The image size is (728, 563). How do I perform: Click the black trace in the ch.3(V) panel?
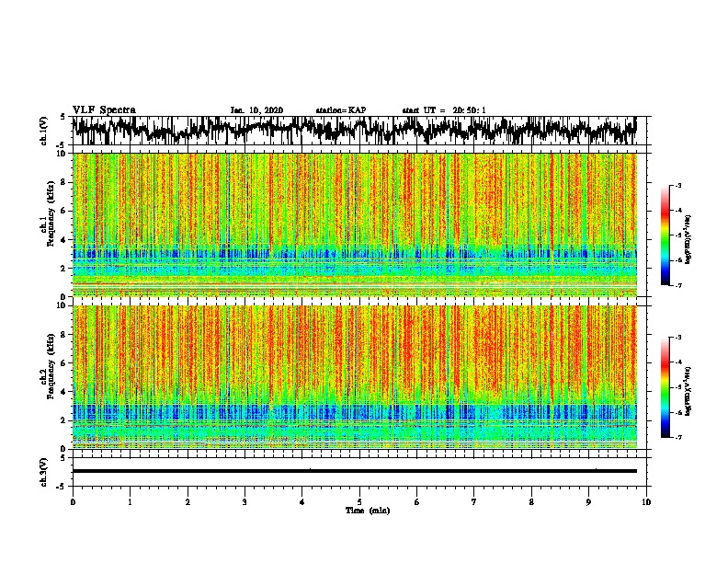pyautogui.click(x=355, y=471)
